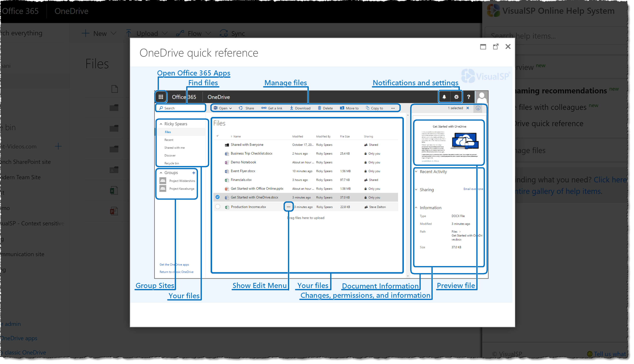Maximize the OneDrive quick reference dialog
This screenshot has height=364, width=634.
[484, 47]
